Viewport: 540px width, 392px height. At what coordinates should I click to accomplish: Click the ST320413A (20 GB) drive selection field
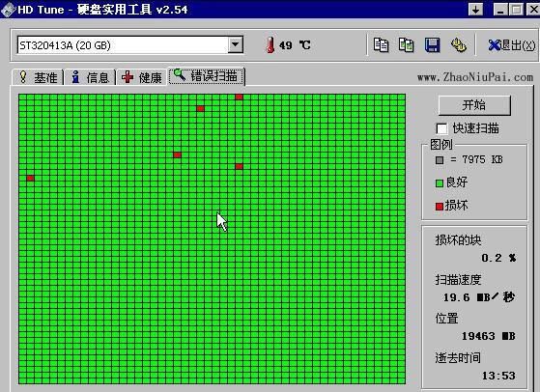pyautogui.click(x=130, y=45)
